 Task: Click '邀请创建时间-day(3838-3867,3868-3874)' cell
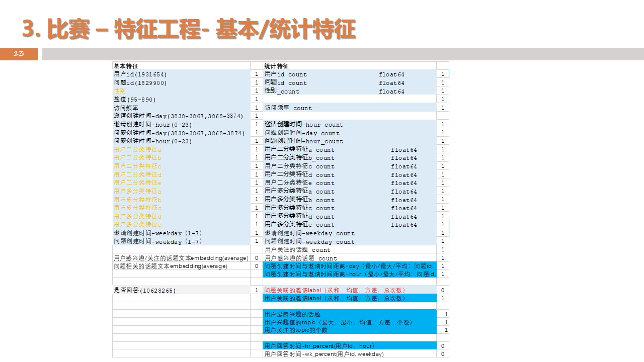coord(181,116)
